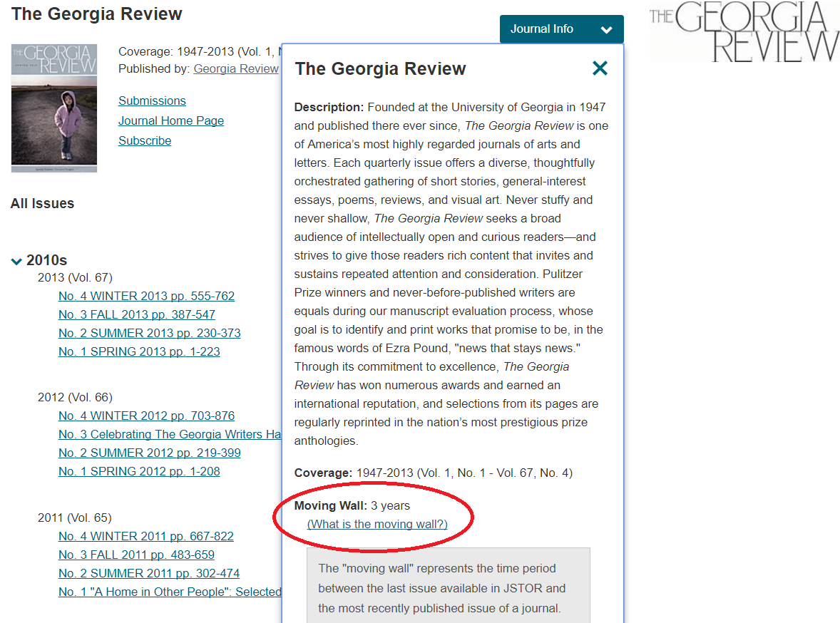Image resolution: width=840 pixels, height=623 pixels.
Task: Open No. 3 FALL 2011 issue
Action: (x=137, y=555)
